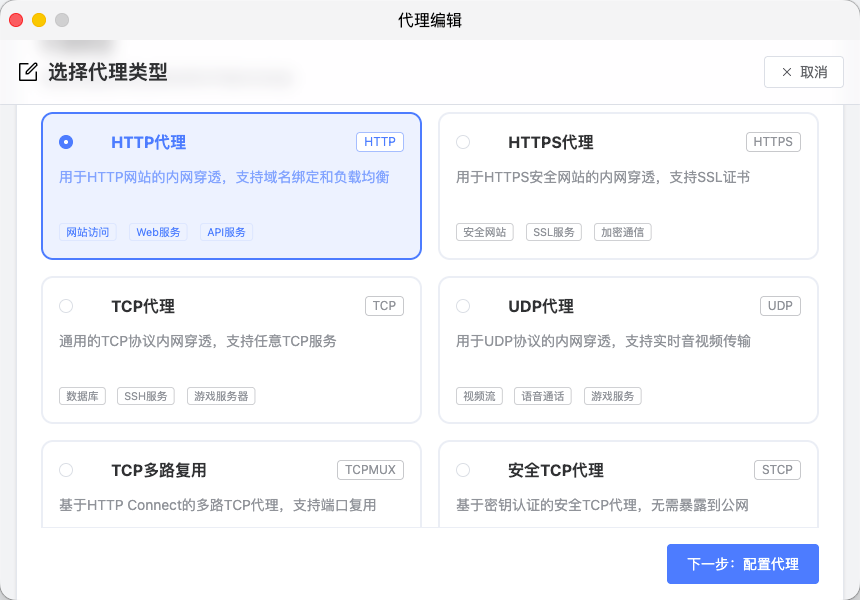Click the HTTPS badge on the HTTPS代理 card
The image size is (860, 600).
pyautogui.click(x=773, y=141)
